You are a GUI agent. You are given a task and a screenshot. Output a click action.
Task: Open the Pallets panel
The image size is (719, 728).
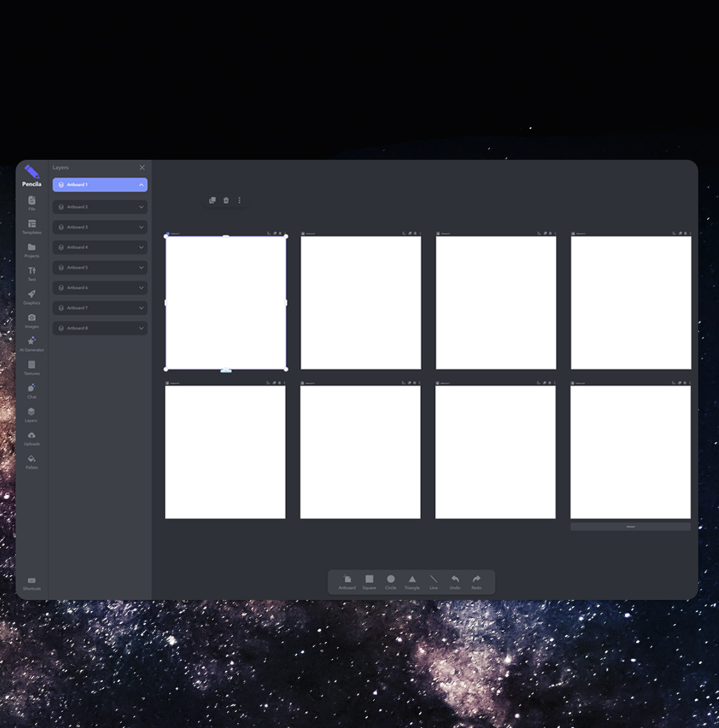tap(32, 461)
